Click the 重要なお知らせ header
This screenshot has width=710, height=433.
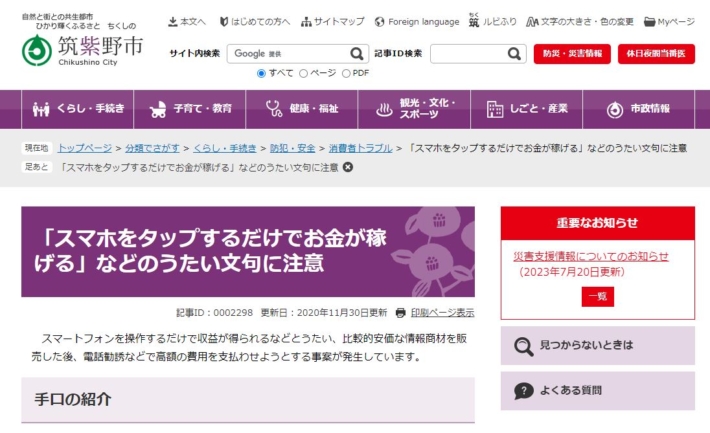click(x=598, y=223)
